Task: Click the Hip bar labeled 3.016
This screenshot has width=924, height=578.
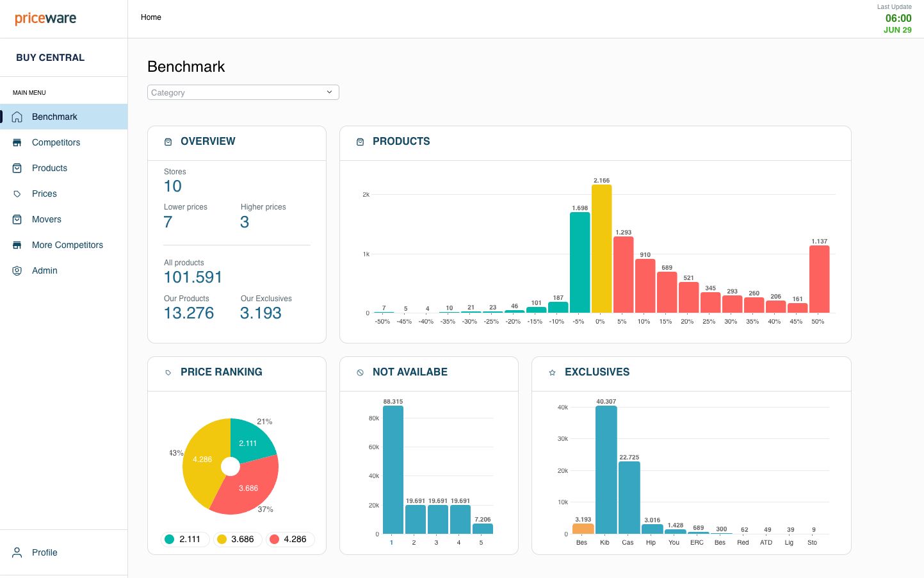Action: tap(652, 529)
